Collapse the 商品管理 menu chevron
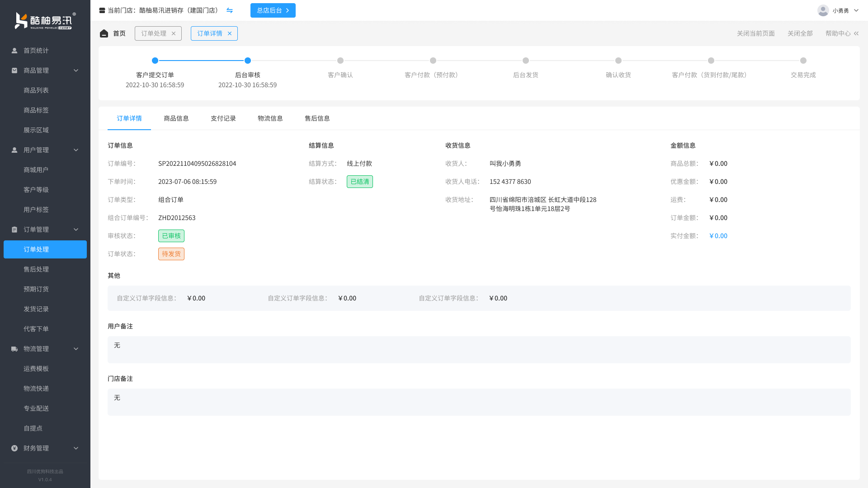868x488 pixels. pyautogui.click(x=76, y=70)
